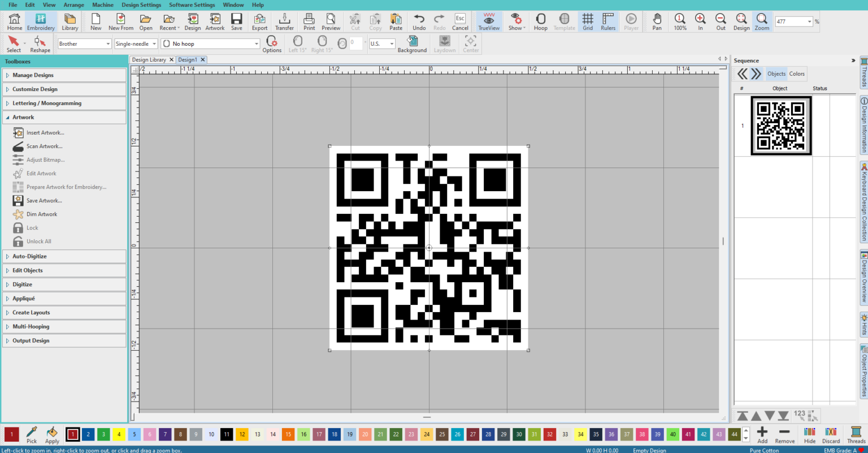Toggle TrueView display mode
This screenshot has width=868, height=453.
coord(488,21)
